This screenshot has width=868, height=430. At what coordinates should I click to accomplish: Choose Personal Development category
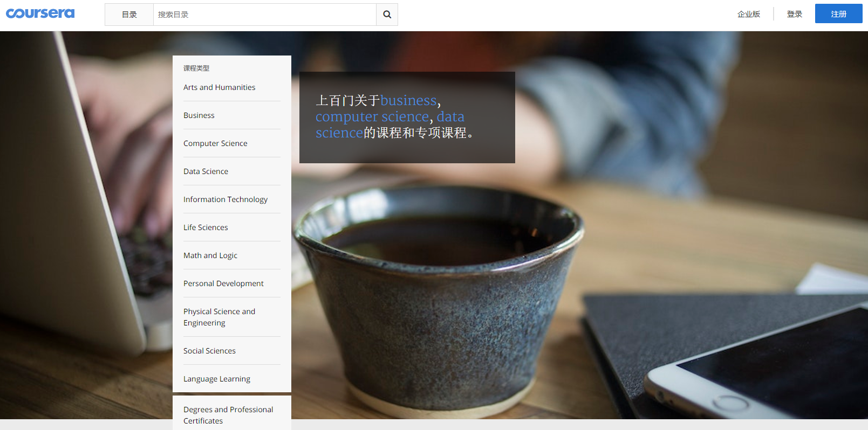[223, 283]
